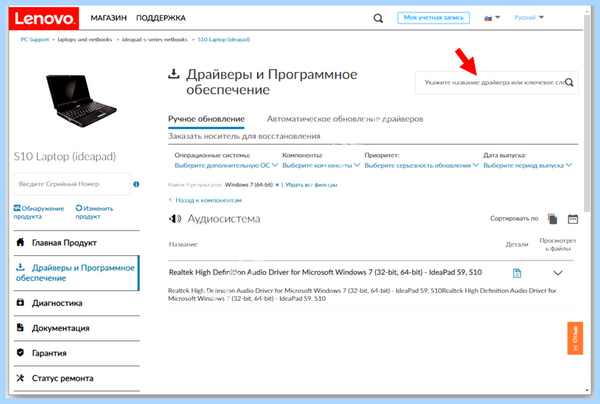Open Приоритет severity filter dropdown
Screen dimensions: 600x404
pyautogui.click(x=421, y=165)
